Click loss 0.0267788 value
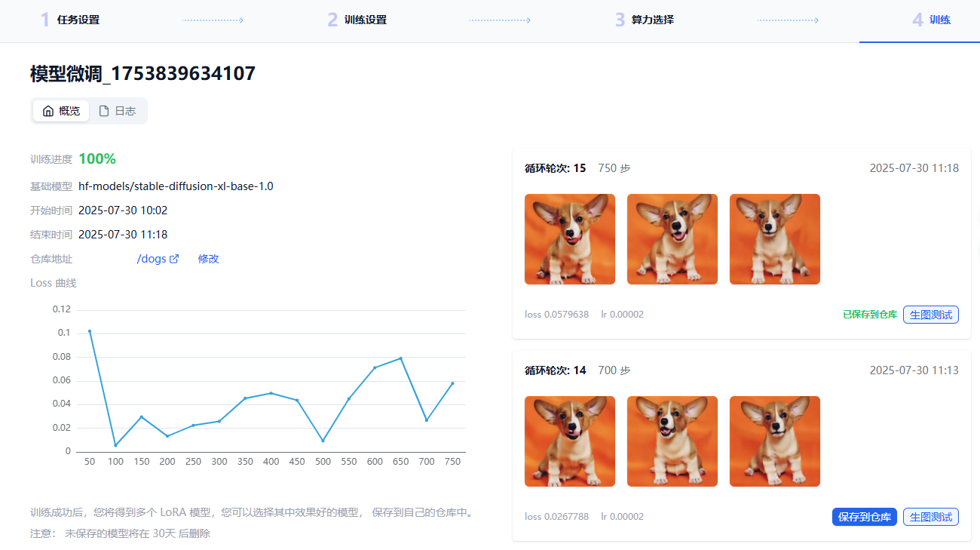 click(x=557, y=517)
